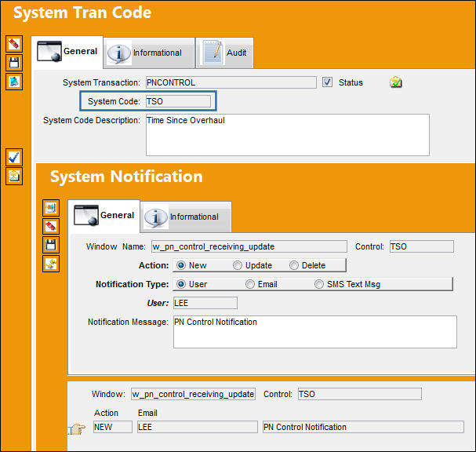Click the System Code Description text area
This screenshot has height=452, width=476.
pos(288,135)
